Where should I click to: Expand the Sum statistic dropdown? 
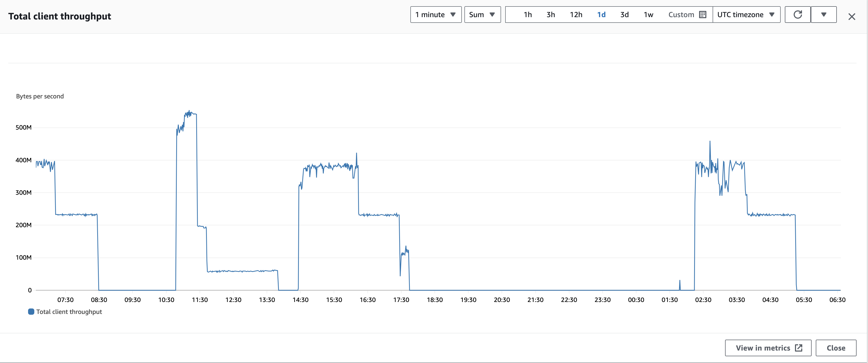(x=483, y=15)
